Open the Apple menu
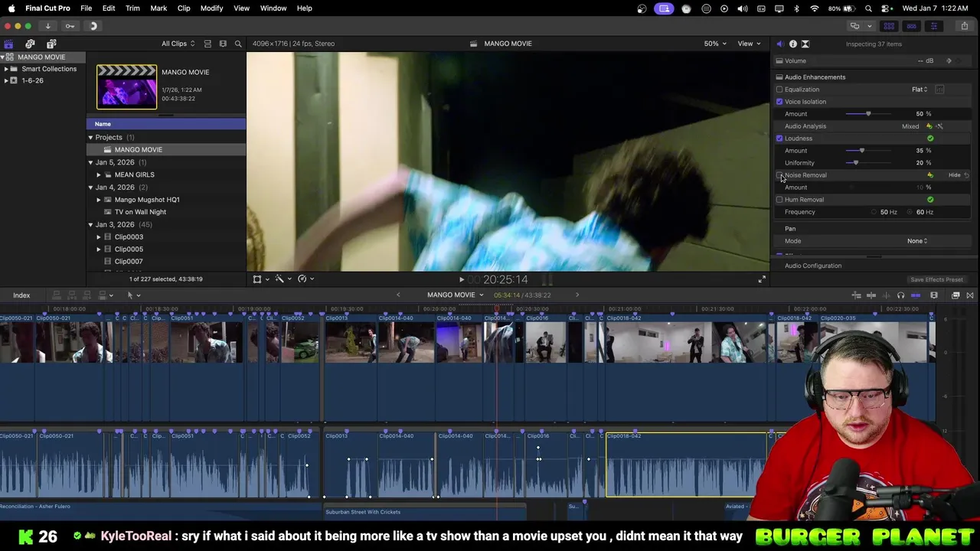The height and width of the screenshot is (551, 980). point(11,8)
